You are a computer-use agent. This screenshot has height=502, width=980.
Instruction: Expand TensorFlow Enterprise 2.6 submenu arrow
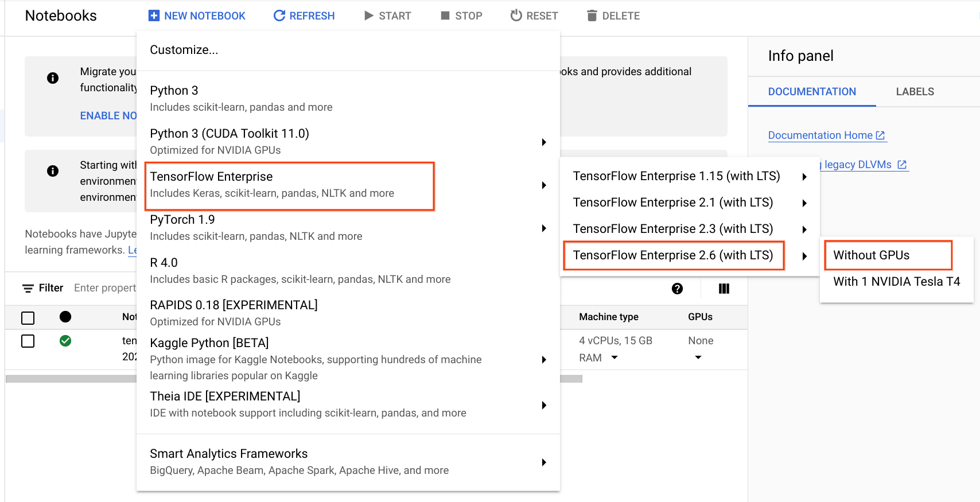(804, 256)
